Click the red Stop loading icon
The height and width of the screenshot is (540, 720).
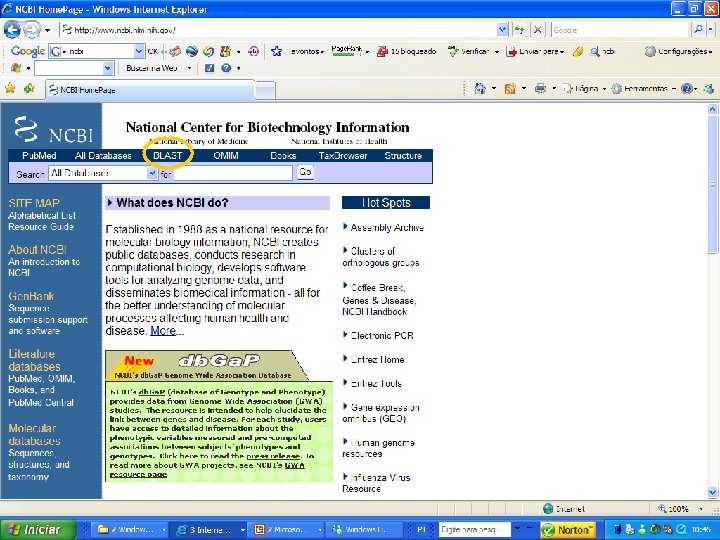pyautogui.click(x=537, y=30)
